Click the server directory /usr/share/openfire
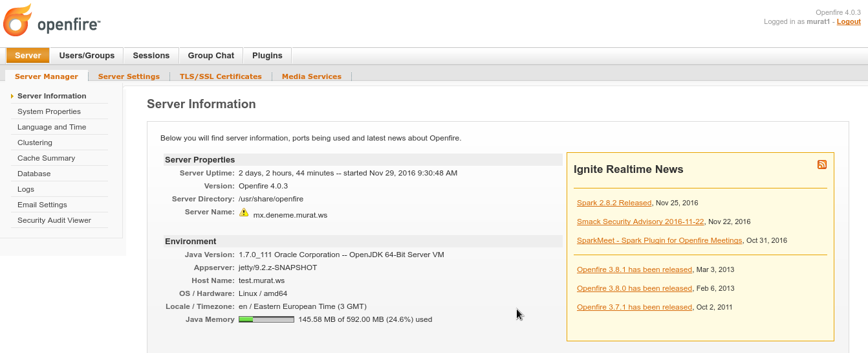This screenshot has width=868, height=353. pos(271,199)
